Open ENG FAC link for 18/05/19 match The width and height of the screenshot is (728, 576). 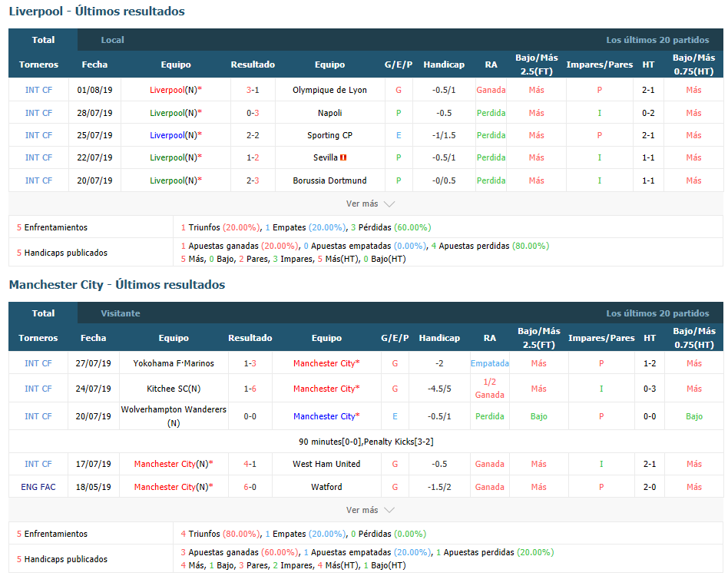click(38, 487)
